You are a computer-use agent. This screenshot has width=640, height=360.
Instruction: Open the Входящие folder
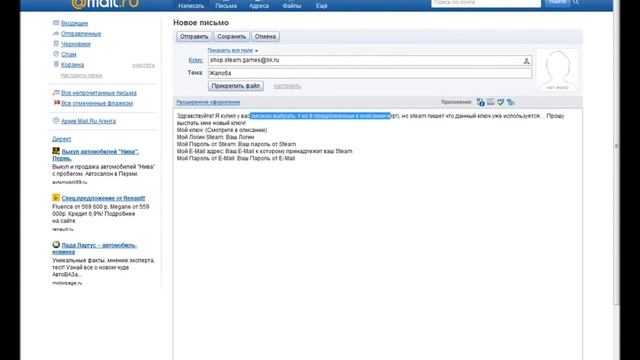coord(74,23)
